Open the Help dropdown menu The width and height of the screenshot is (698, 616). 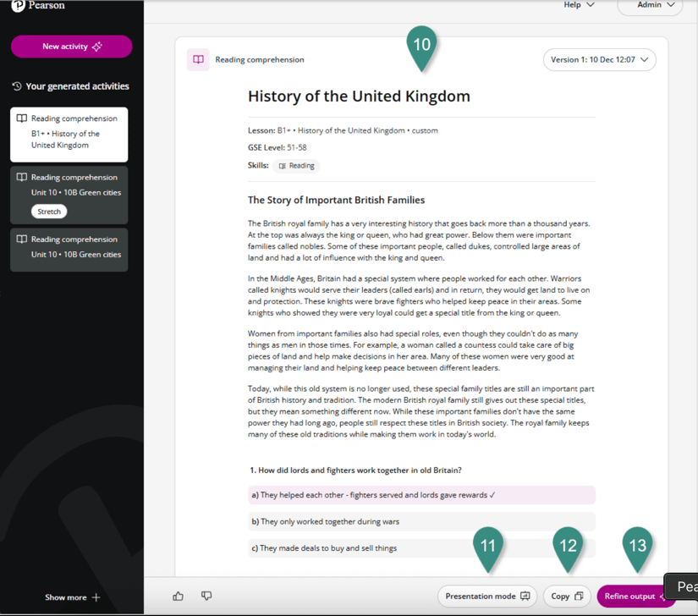579,5
